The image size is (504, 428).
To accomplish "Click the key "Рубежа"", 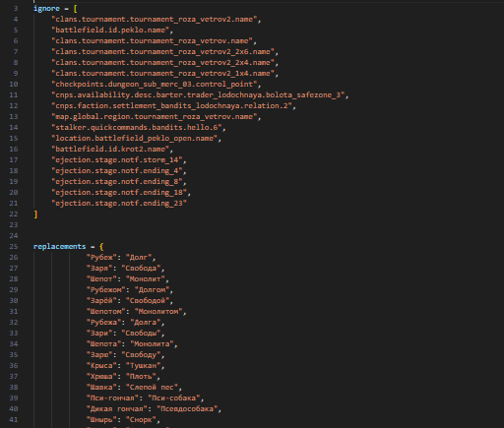I will point(103,323).
